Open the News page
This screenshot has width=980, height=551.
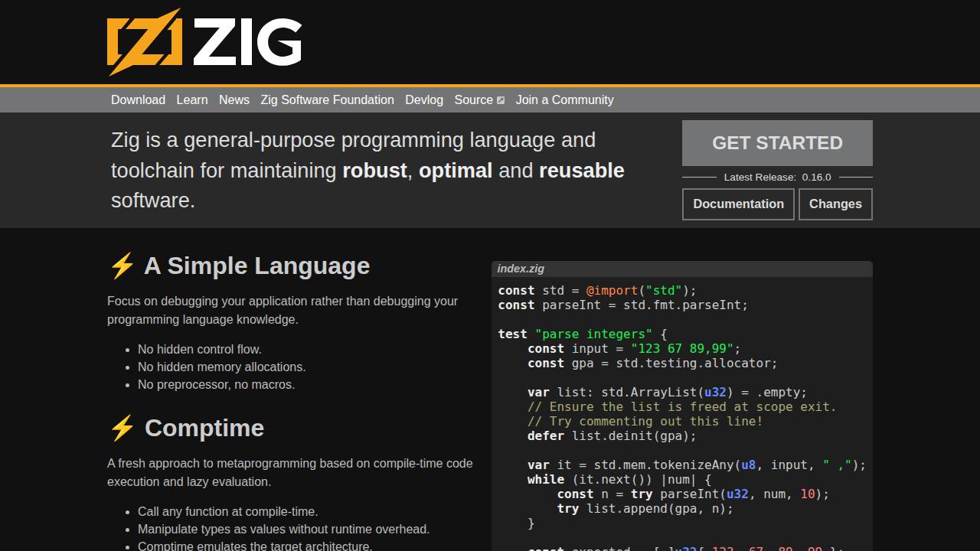click(x=234, y=99)
